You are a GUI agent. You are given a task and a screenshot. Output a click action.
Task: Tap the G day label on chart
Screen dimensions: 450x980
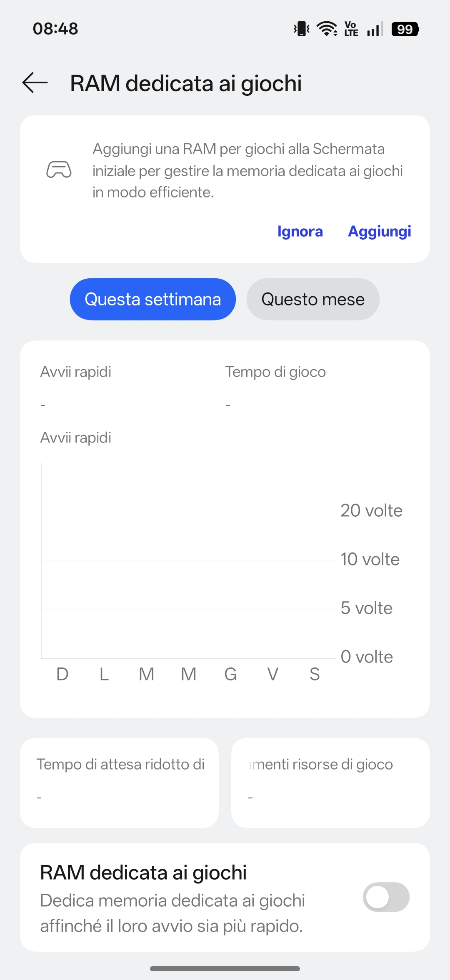[230, 674]
